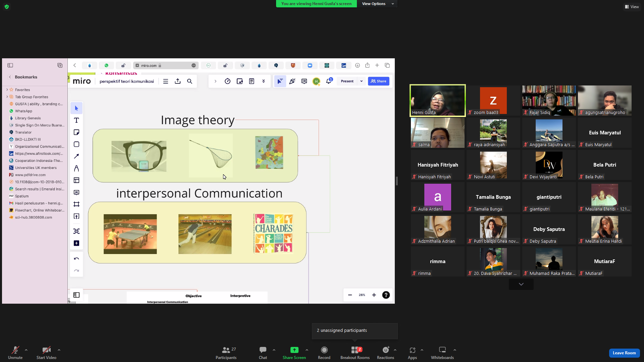Open Zoom View Options dropdown
The height and width of the screenshot is (362, 644).
(377, 4)
